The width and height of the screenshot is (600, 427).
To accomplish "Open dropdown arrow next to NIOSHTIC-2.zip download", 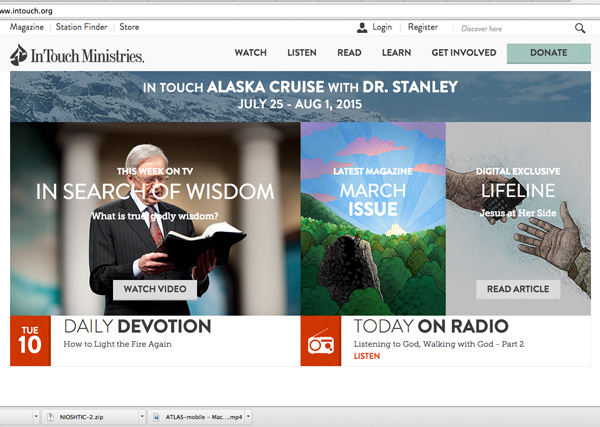I will pyautogui.click(x=142, y=416).
